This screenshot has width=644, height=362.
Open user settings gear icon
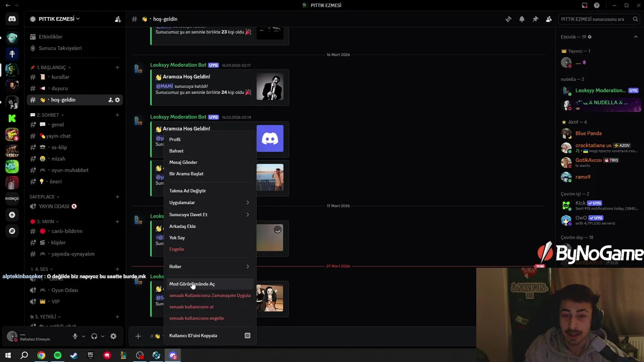coord(113,336)
